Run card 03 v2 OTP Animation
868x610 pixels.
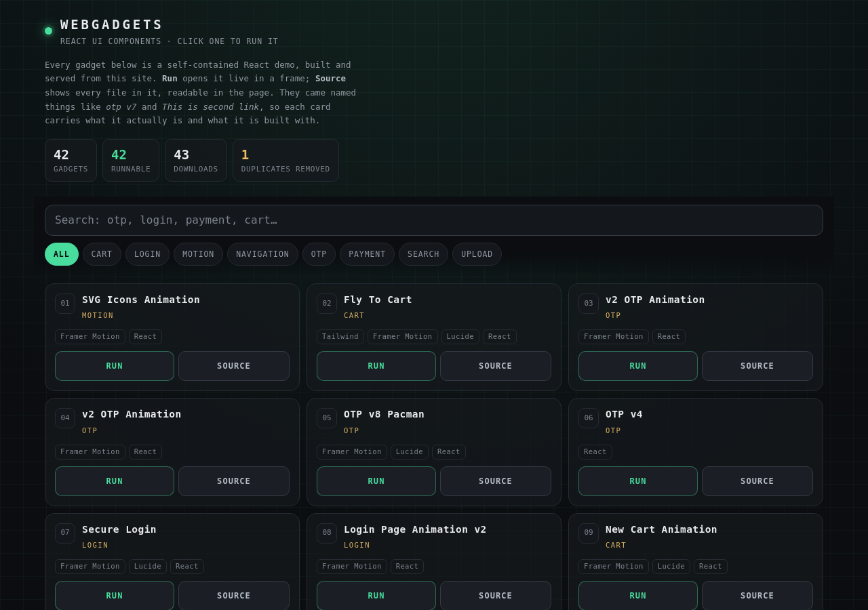[x=638, y=366]
